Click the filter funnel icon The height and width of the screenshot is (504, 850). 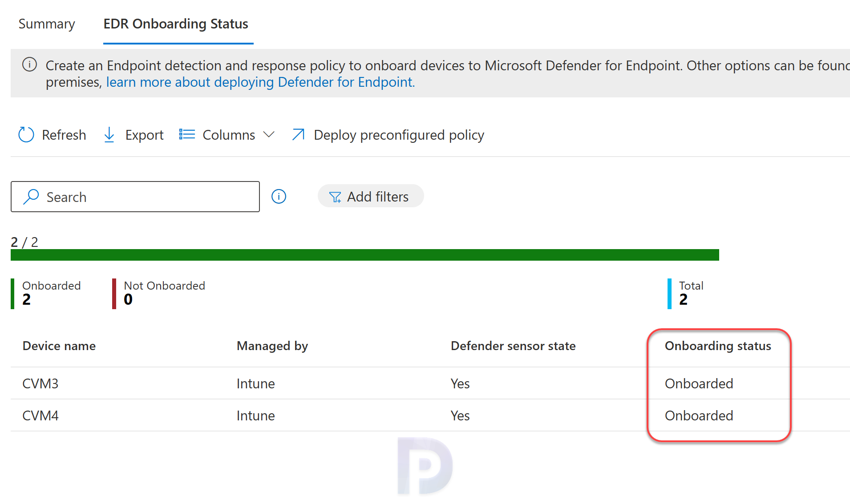click(335, 197)
